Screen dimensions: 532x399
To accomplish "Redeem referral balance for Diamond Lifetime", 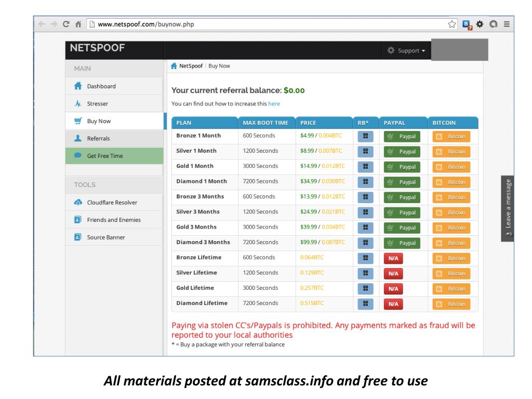I will click(365, 304).
